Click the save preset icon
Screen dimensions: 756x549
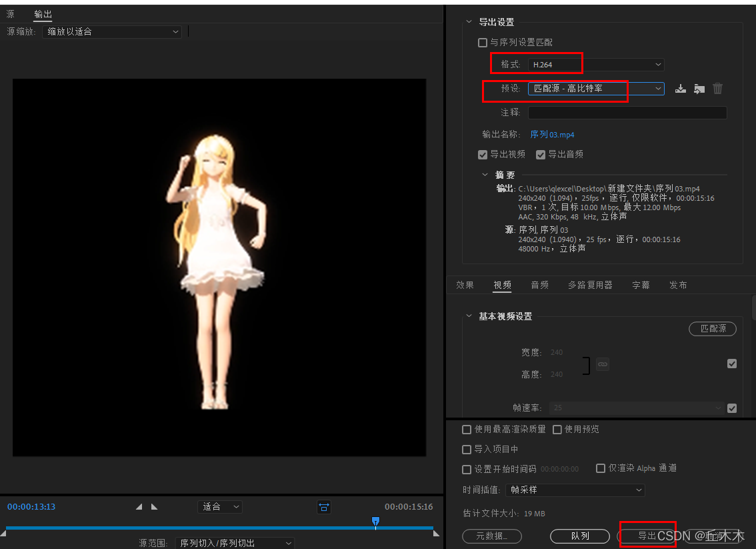click(680, 89)
